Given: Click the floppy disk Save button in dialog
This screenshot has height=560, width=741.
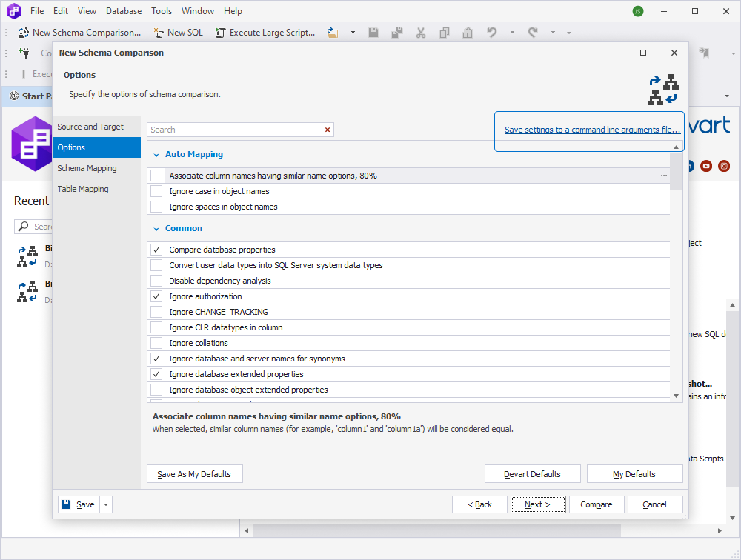Looking at the screenshot, I should click(79, 504).
